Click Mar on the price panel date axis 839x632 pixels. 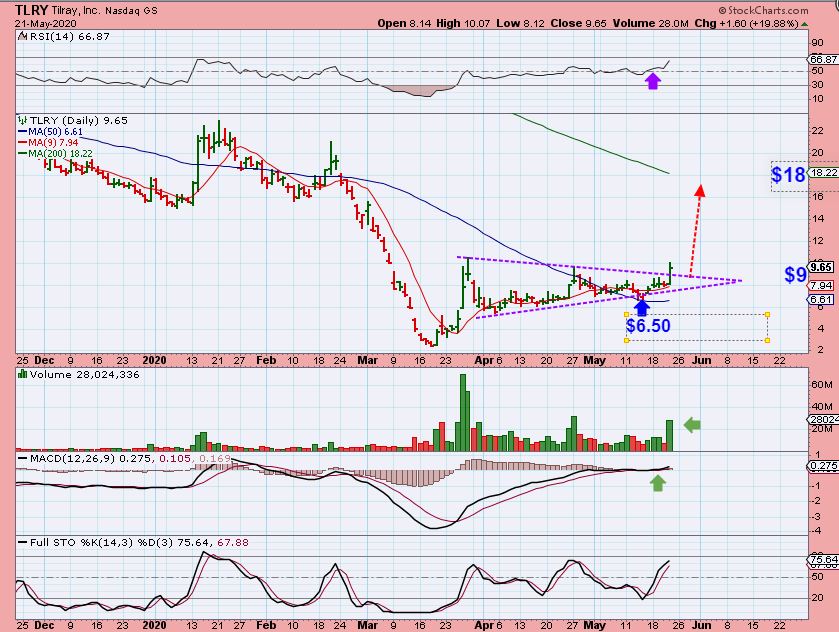(367, 360)
